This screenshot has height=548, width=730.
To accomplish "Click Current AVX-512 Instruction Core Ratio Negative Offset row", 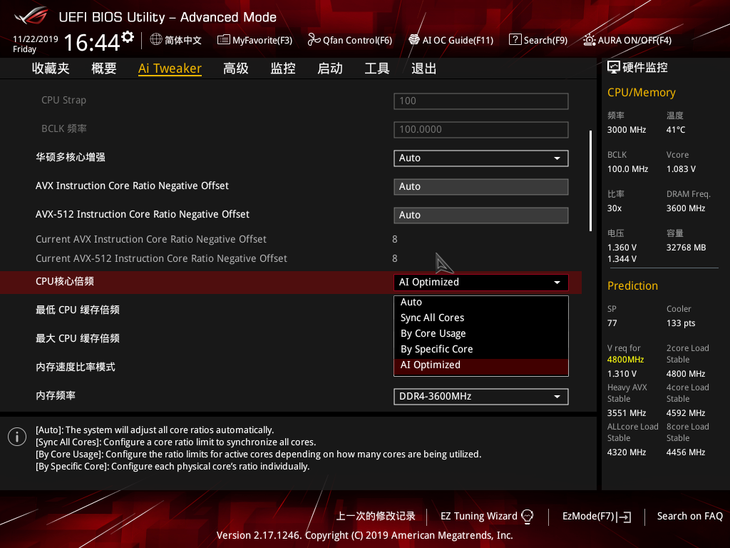I will tap(161, 258).
